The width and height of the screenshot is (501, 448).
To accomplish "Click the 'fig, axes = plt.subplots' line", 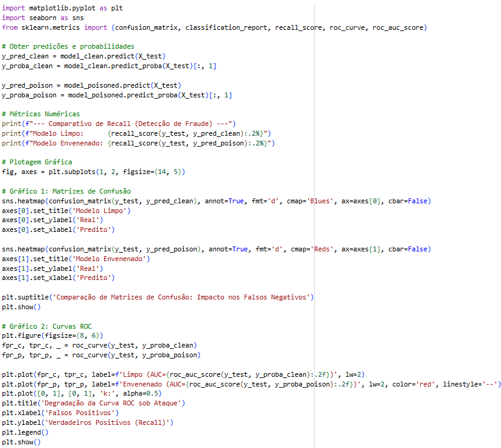I will click(93, 172).
